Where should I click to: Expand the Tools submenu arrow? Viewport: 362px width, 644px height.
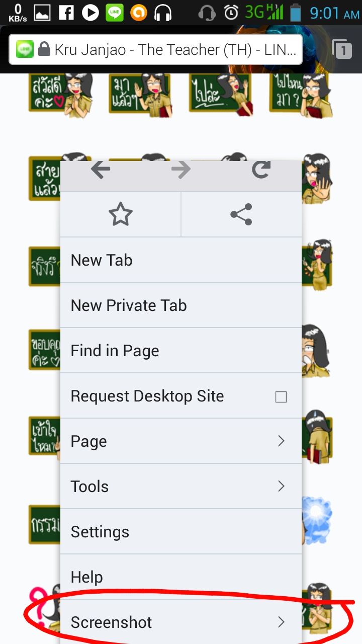tap(281, 487)
